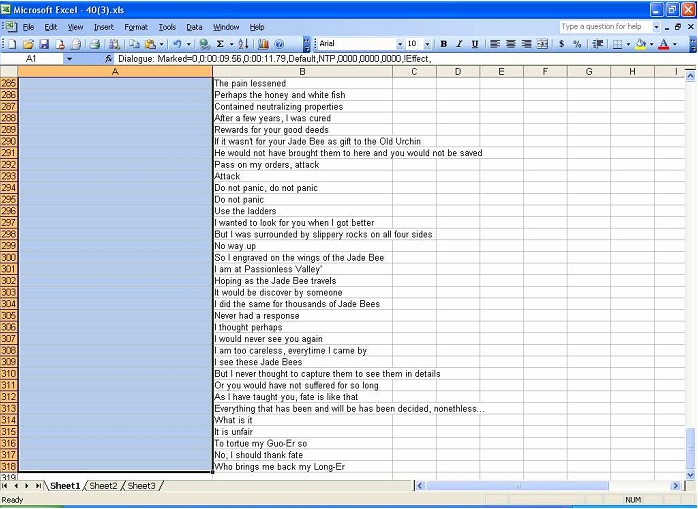698x509 pixels.
Task: Go to first sheet tab navigation arrow
Action: (5, 486)
